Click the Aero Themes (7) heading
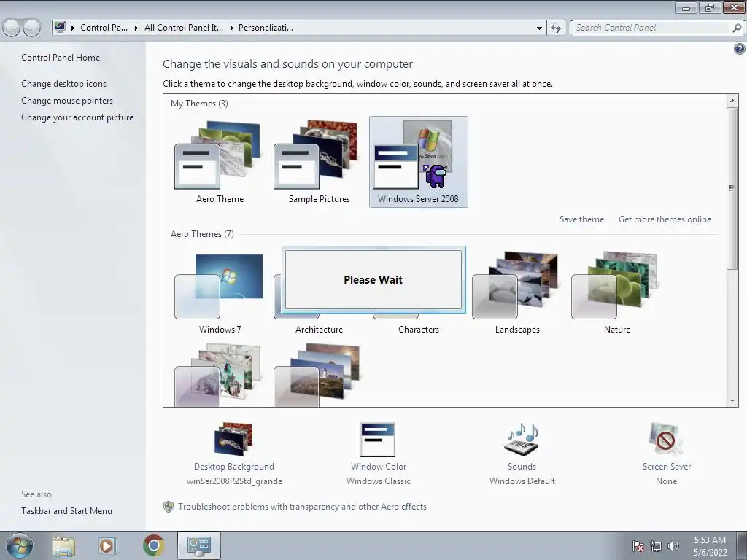 coord(202,234)
